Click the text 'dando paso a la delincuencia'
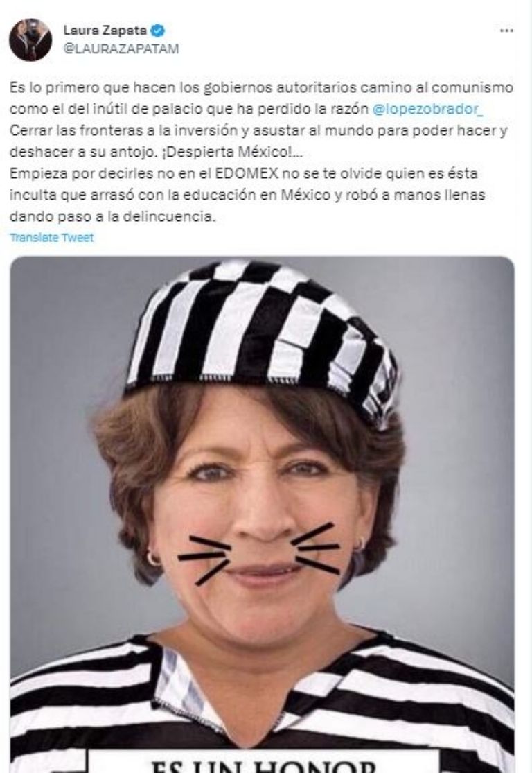The width and height of the screenshot is (532, 773). click(113, 216)
